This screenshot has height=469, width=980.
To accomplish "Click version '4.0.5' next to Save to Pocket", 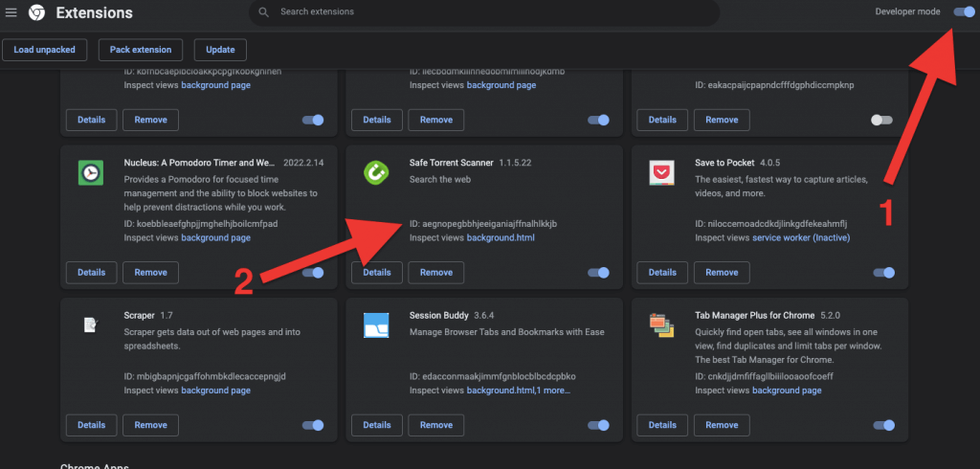I will [x=770, y=163].
